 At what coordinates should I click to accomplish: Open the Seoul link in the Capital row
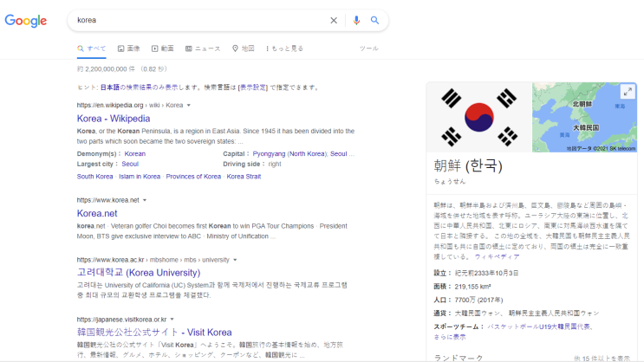click(338, 154)
